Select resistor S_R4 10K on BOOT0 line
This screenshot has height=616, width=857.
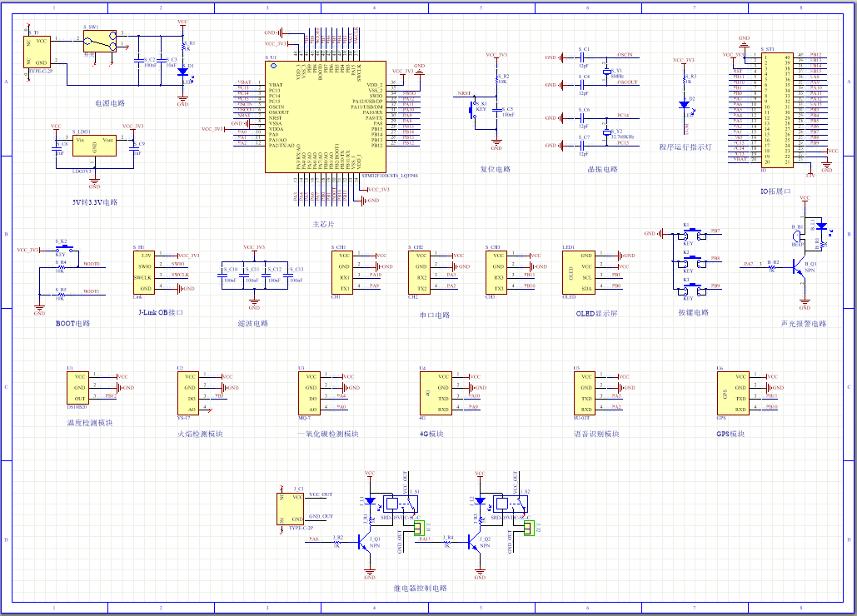(x=61, y=267)
